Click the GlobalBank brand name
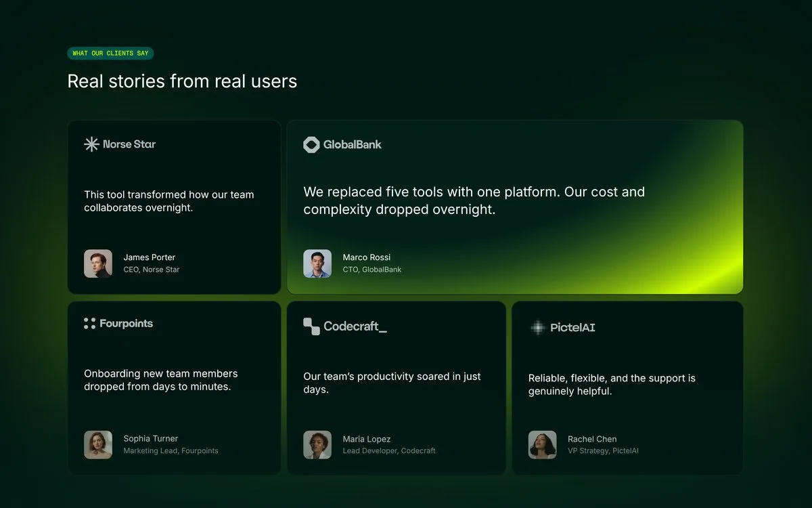 pos(353,144)
